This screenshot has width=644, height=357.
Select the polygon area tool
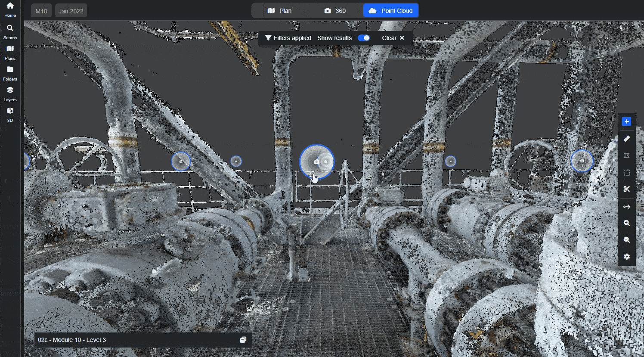tap(626, 155)
